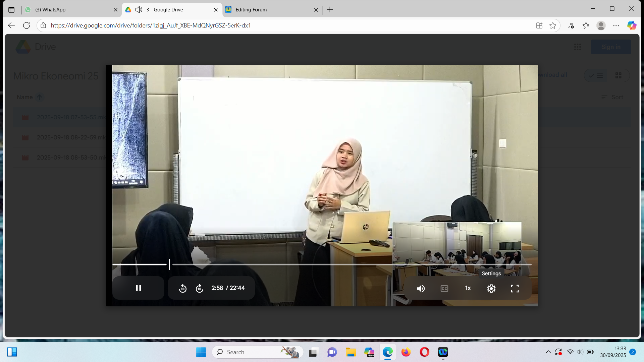This screenshot has width=644, height=362.
Task: Rewind video 10 seconds
Action: point(183,288)
